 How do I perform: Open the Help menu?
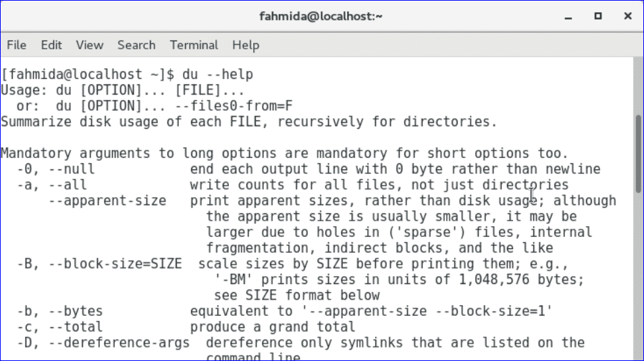click(x=246, y=45)
